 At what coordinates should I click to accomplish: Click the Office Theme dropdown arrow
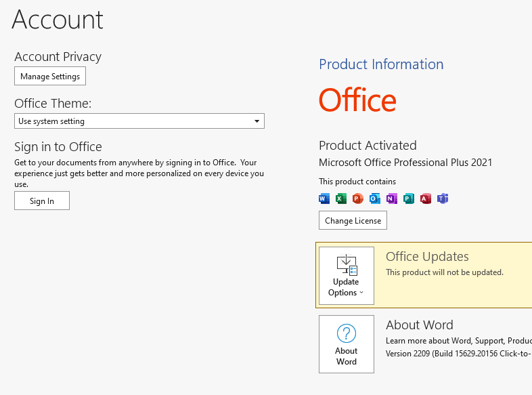[x=257, y=121]
